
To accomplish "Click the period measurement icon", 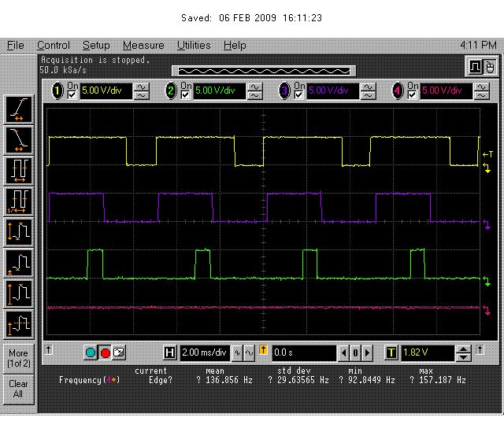I will click(19, 170).
